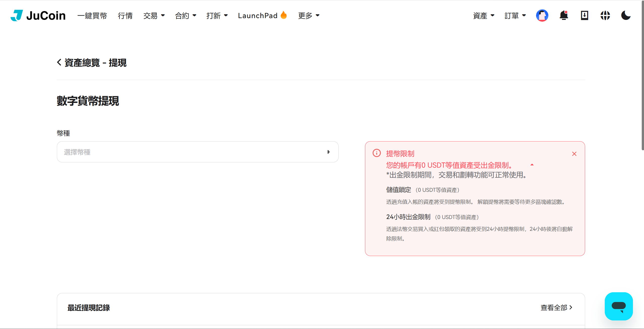
Task: Click the *出金限制期間 note text
Action: click(x=457, y=175)
